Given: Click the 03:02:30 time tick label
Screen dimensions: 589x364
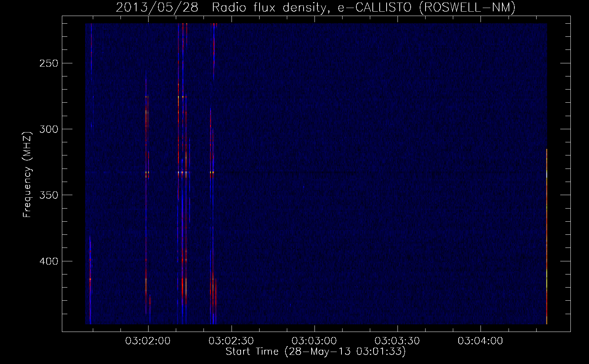Looking at the screenshot, I should point(231,341).
